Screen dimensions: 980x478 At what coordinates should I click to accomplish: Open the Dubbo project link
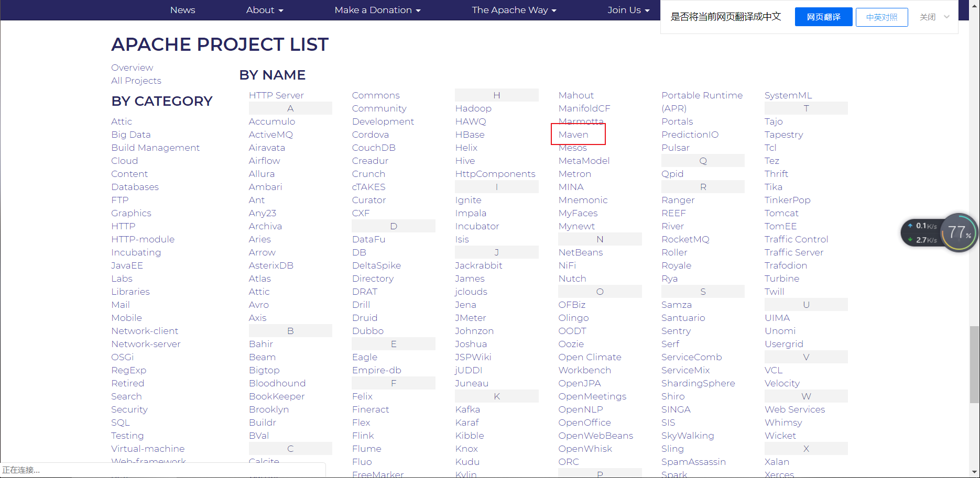[x=368, y=331]
